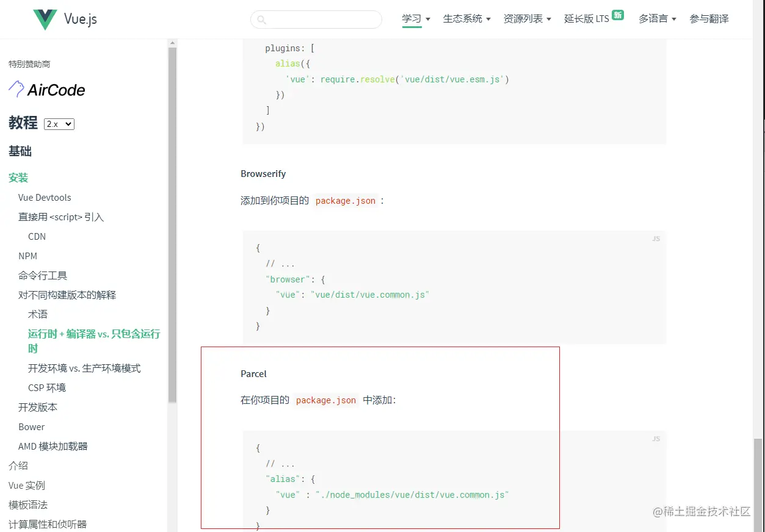
Task: Click the search magnifier icon
Action: (261, 20)
